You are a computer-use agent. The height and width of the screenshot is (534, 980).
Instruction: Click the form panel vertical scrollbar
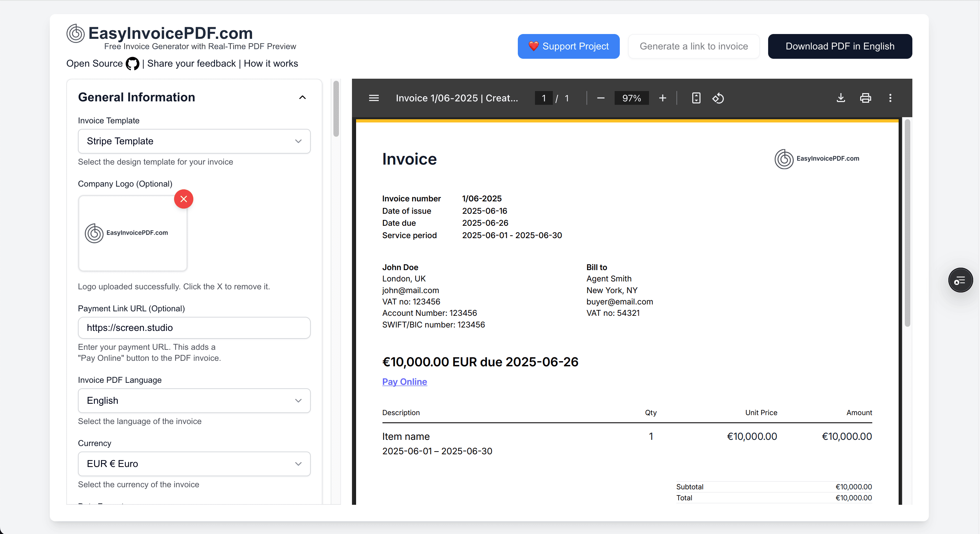click(336, 109)
